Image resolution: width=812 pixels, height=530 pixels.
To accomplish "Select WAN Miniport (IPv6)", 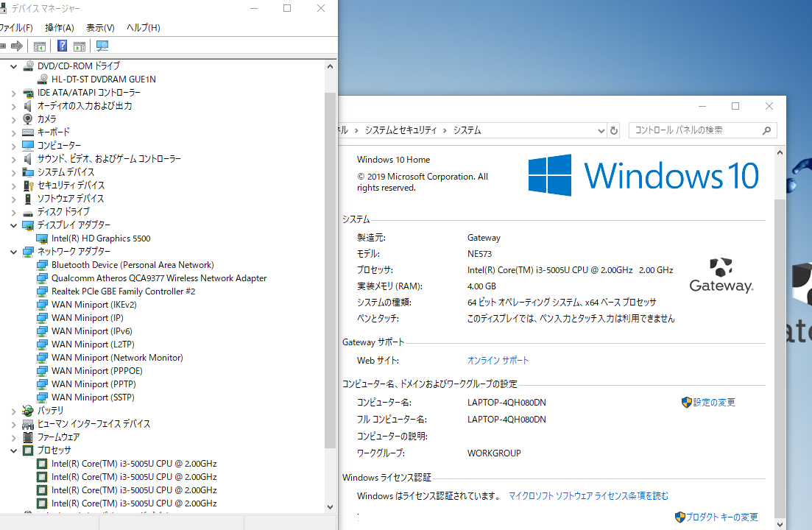I will (92, 331).
